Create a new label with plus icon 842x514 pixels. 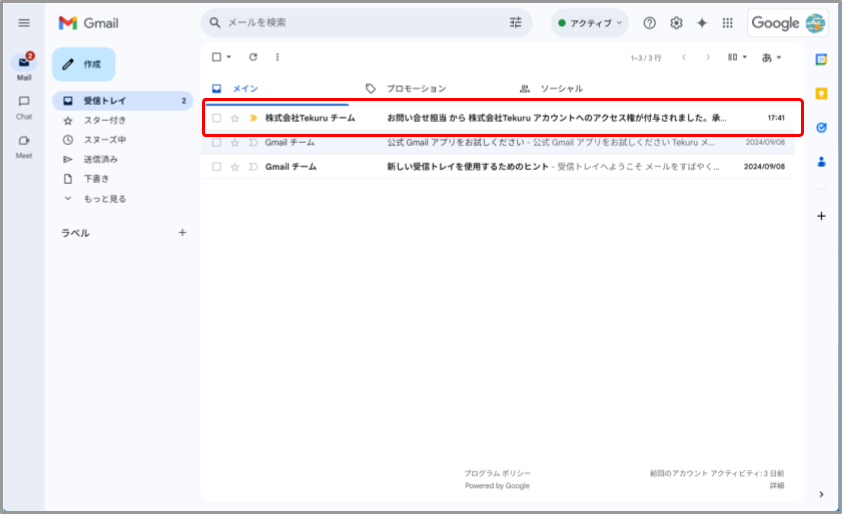tap(183, 233)
